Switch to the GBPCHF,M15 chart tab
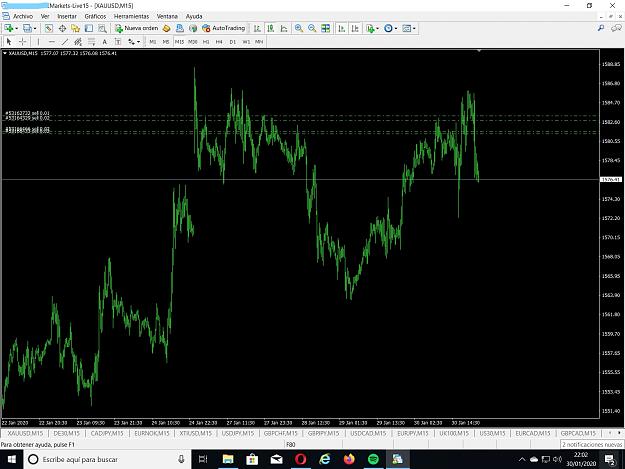625x469 pixels. [x=281, y=433]
